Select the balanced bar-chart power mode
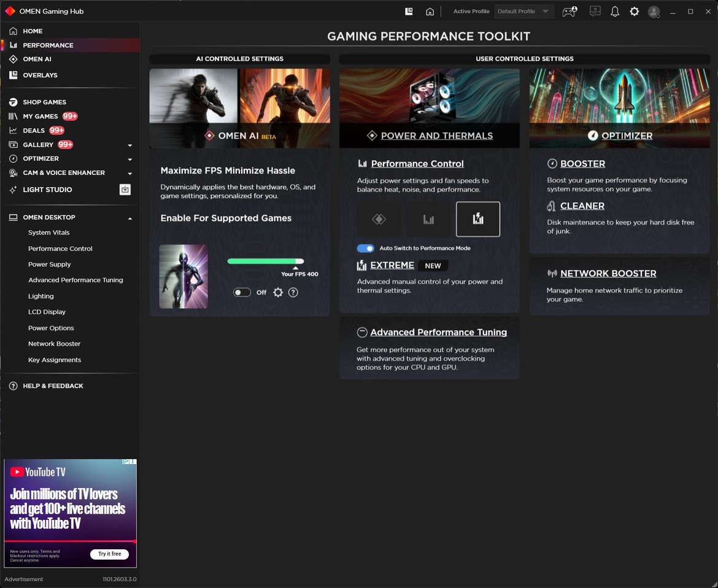 point(428,219)
